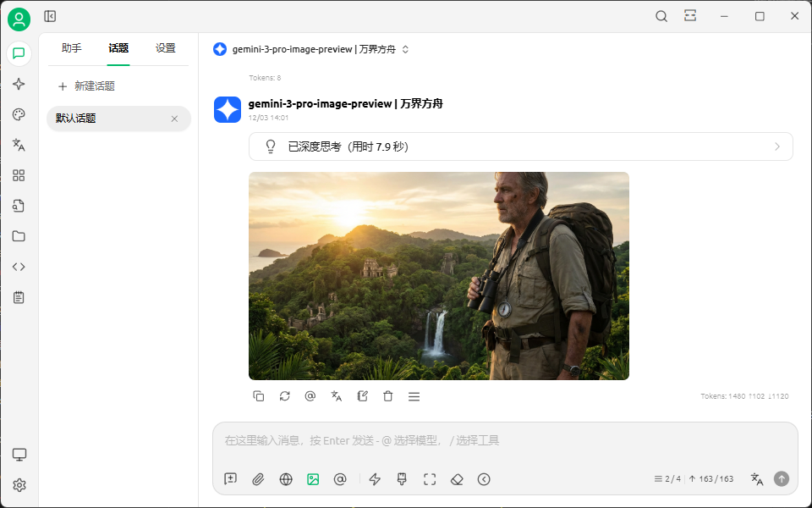Clear context with the eraser icon
812x508 pixels.
[457, 479]
